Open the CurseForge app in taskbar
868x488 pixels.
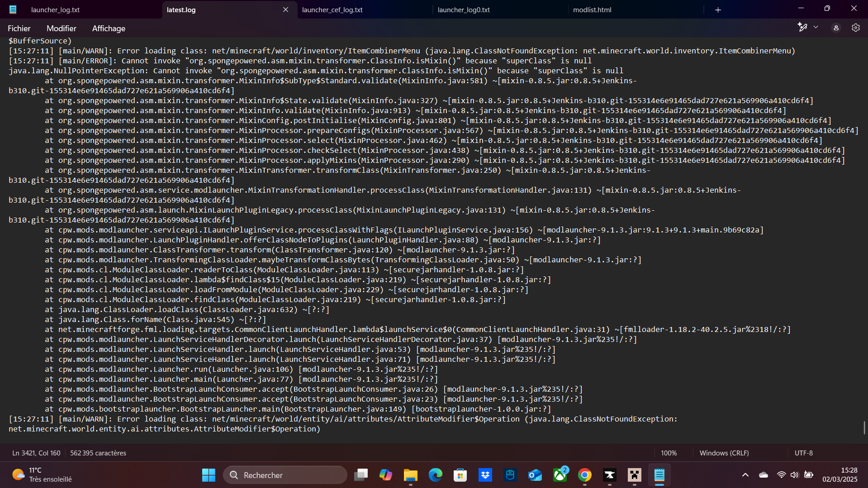point(610,475)
